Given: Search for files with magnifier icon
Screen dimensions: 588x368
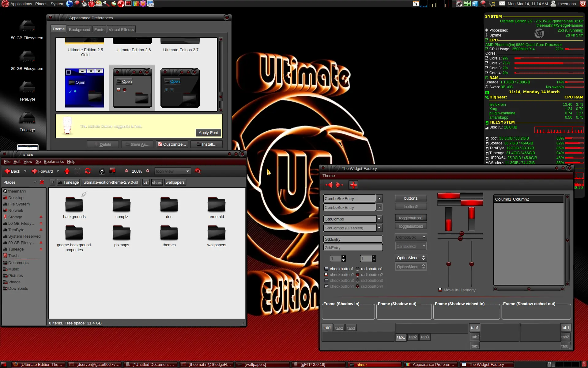Looking at the screenshot, I should 198,171.
